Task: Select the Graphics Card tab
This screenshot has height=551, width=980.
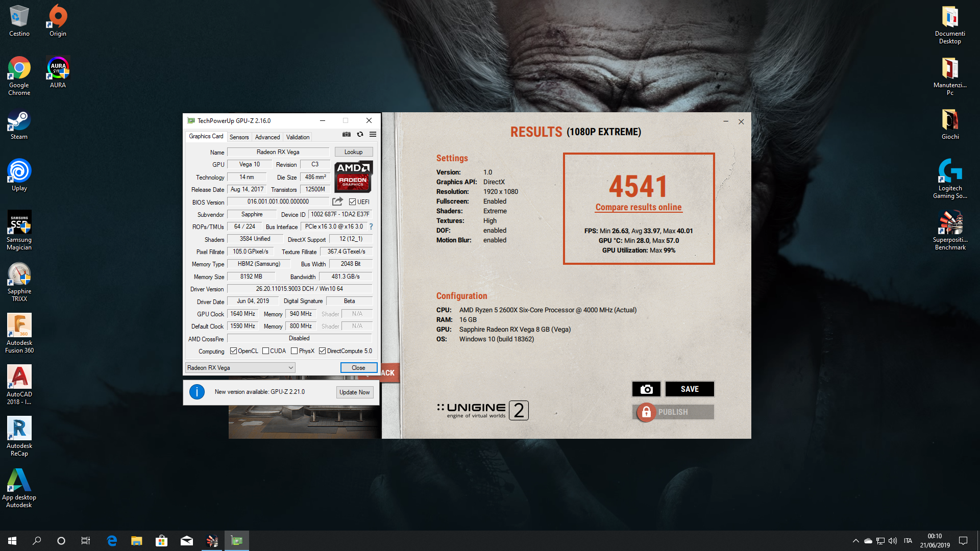Action: tap(206, 136)
